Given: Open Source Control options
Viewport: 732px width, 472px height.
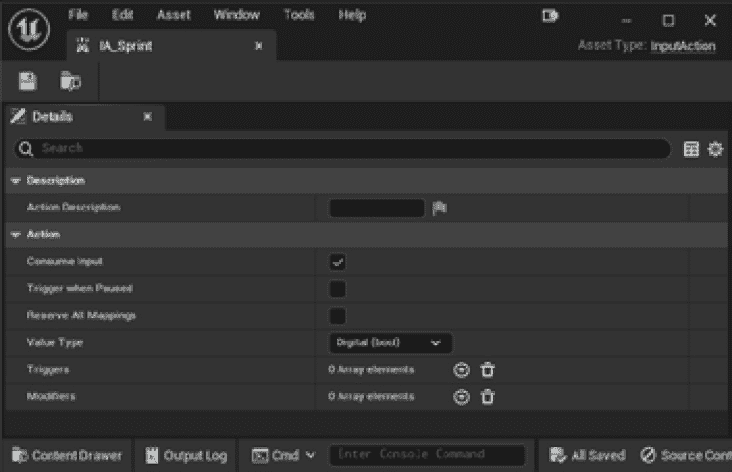Looking at the screenshot, I should click(x=685, y=455).
